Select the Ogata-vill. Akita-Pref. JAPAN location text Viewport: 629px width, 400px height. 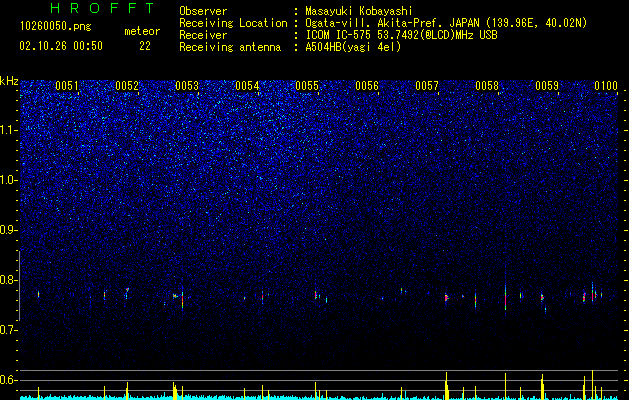click(446, 23)
